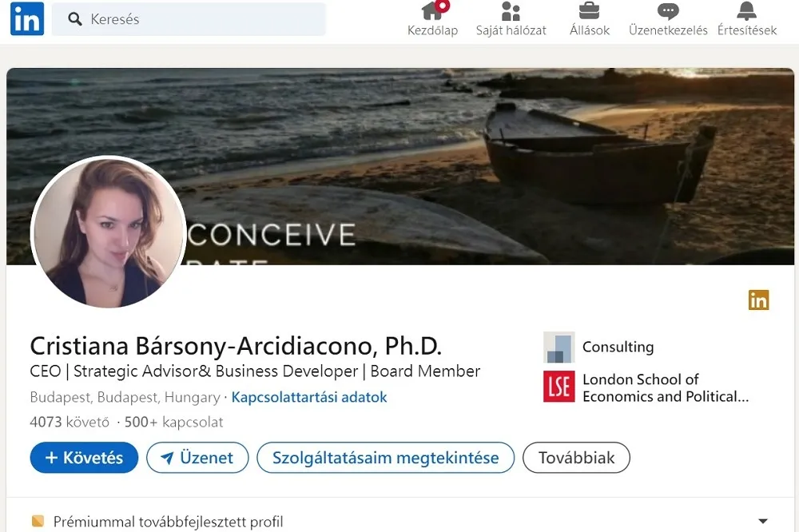Click the Consulting company logo
The height and width of the screenshot is (532, 799).
559,347
